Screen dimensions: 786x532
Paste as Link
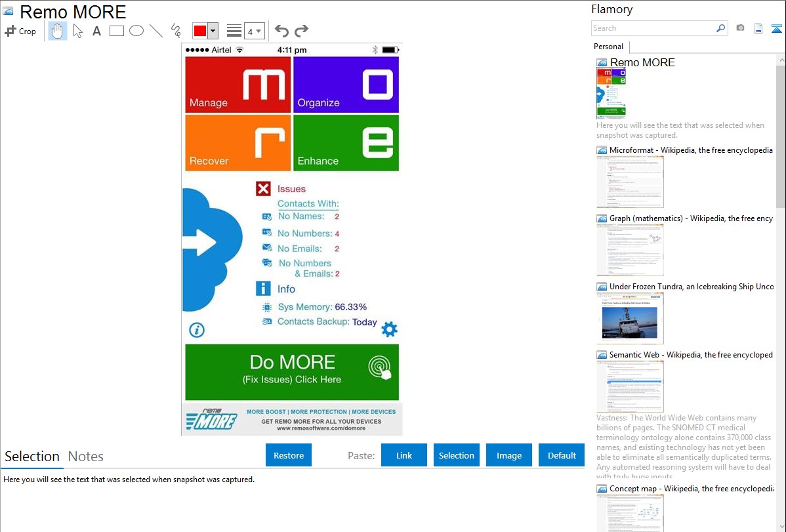[404, 455]
